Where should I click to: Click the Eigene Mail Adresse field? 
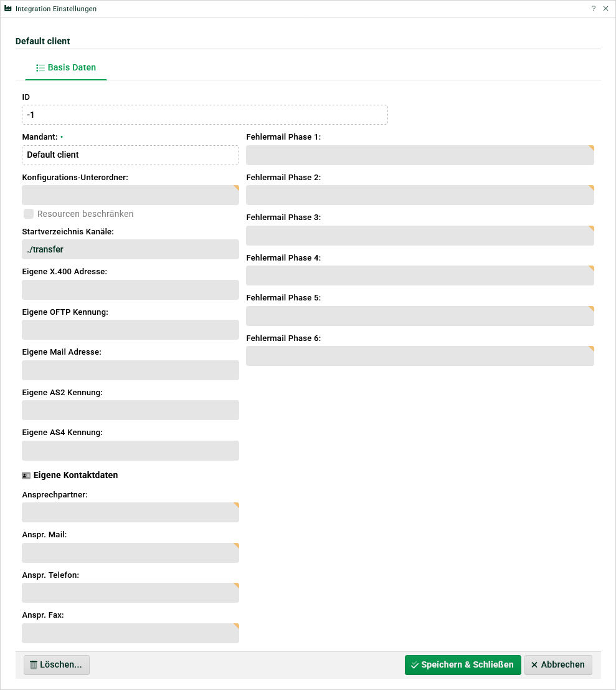coord(130,370)
